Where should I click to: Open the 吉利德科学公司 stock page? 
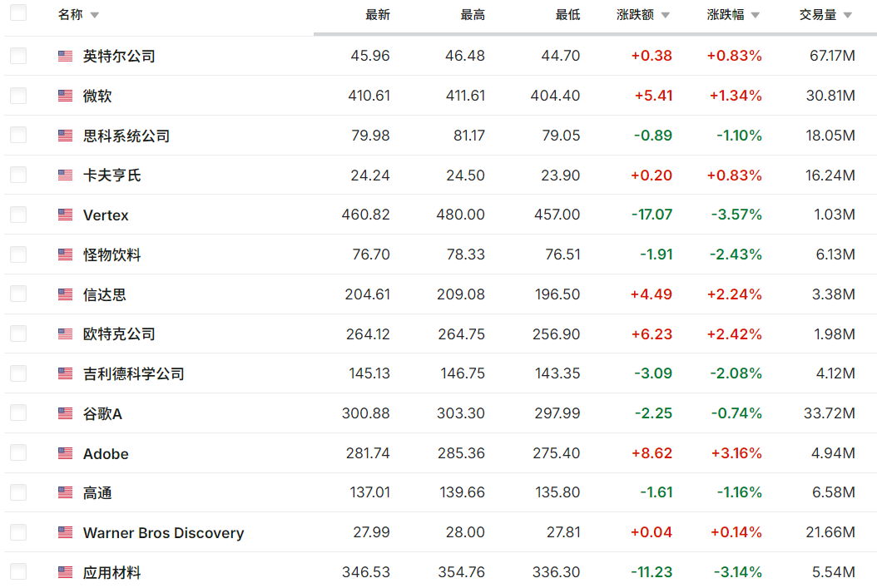[x=133, y=373]
